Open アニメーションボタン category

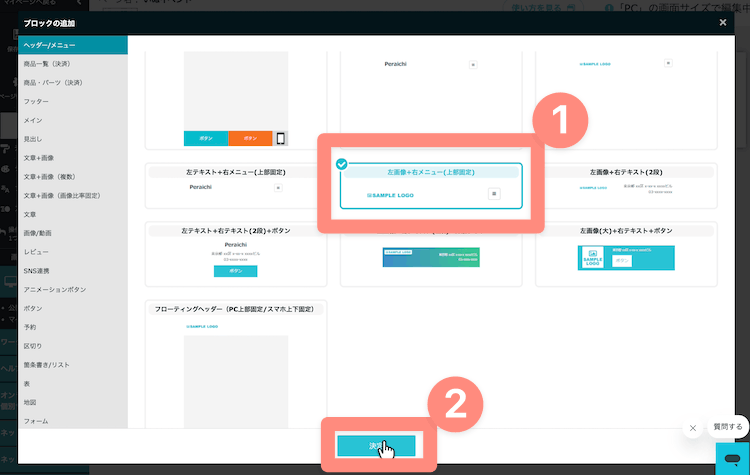(x=73, y=289)
